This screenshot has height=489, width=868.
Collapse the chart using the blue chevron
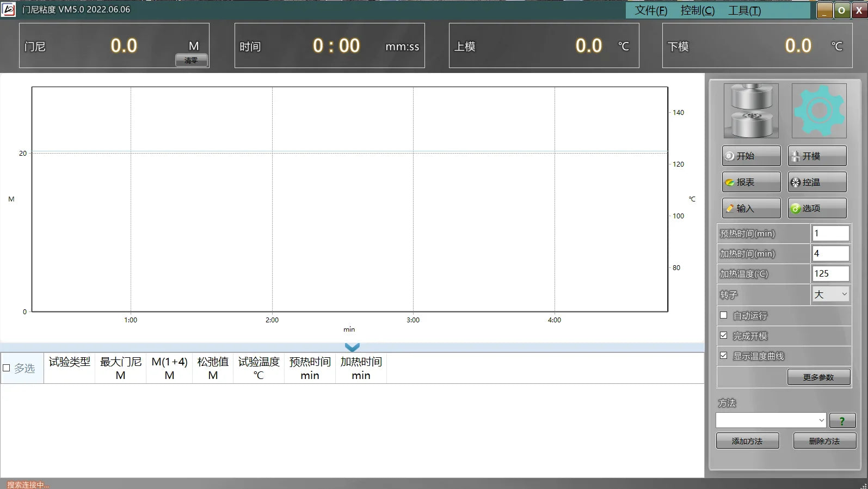click(x=352, y=347)
